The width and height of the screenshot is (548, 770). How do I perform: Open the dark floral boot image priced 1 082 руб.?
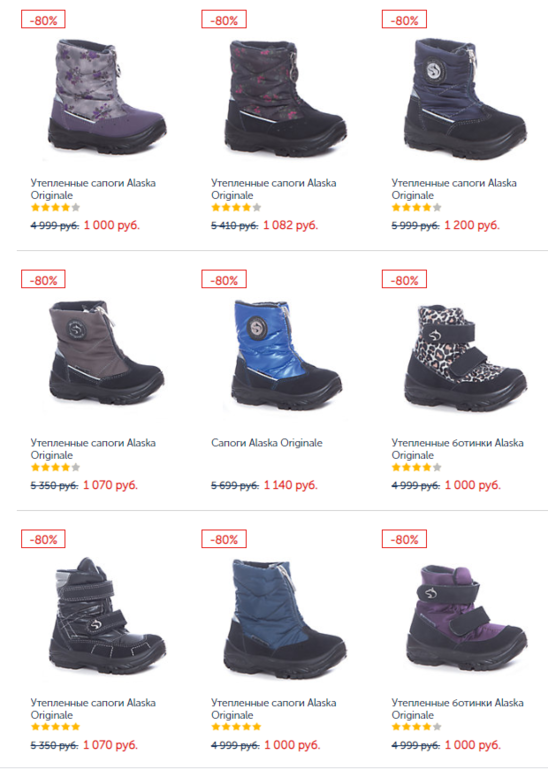pos(286,97)
